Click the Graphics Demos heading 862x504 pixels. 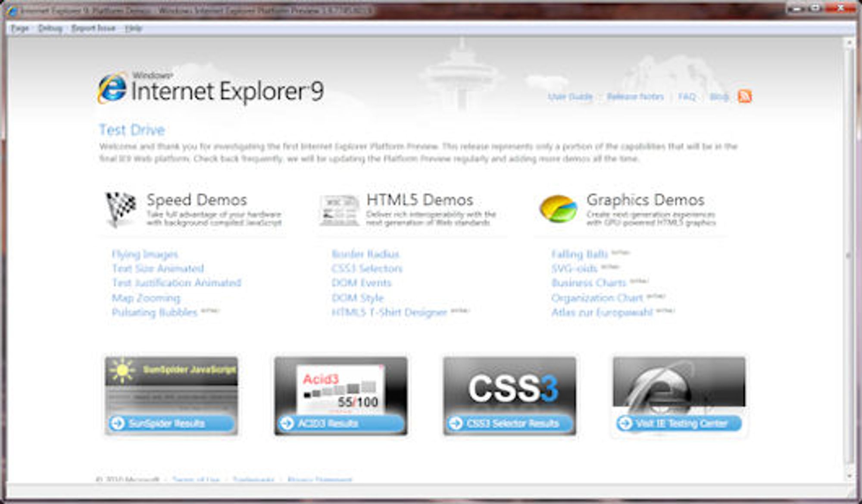pyautogui.click(x=645, y=200)
